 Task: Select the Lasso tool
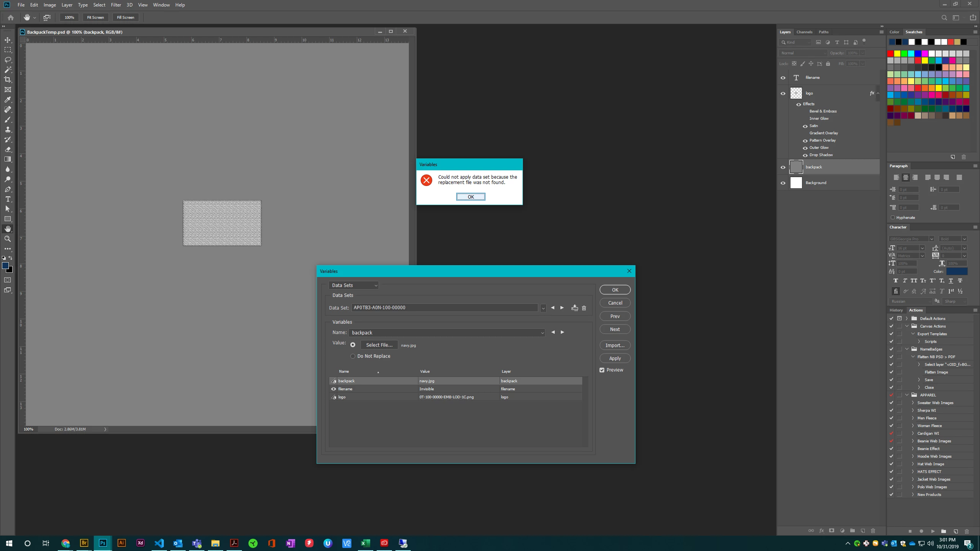pyautogui.click(x=8, y=60)
